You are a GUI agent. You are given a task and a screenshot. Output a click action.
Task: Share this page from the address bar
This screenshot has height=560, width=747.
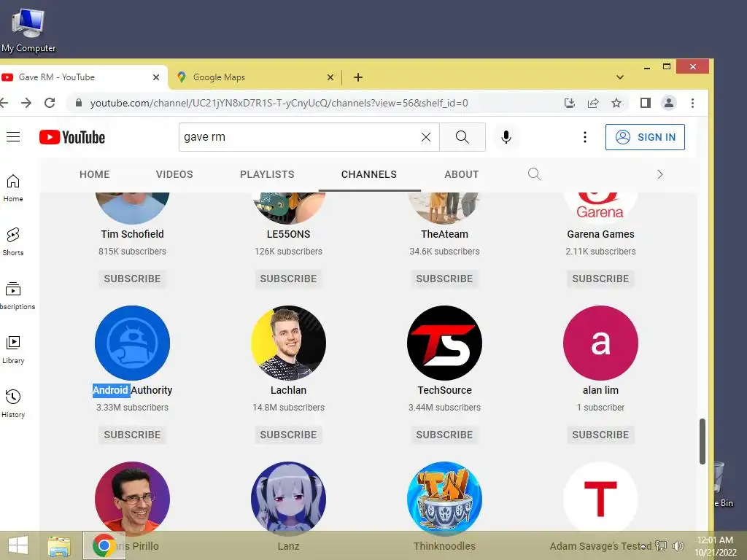tap(592, 103)
